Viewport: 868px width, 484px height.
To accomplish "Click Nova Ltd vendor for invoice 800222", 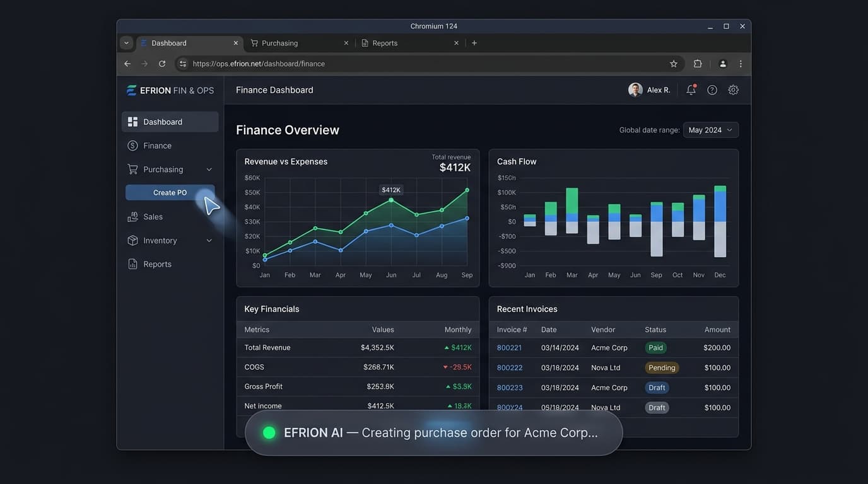I will pyautogui.click(x=606, y=367).
